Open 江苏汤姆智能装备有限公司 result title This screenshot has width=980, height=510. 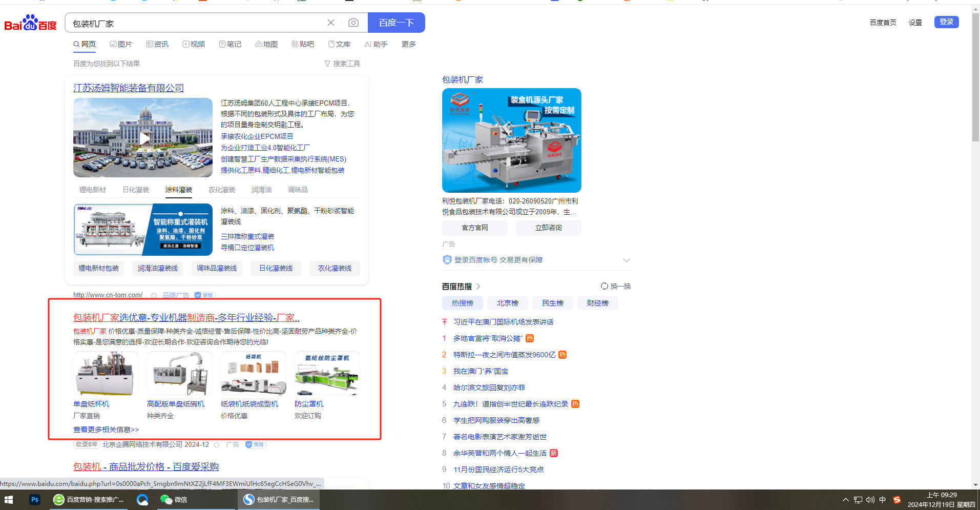(x=129, y=88)
